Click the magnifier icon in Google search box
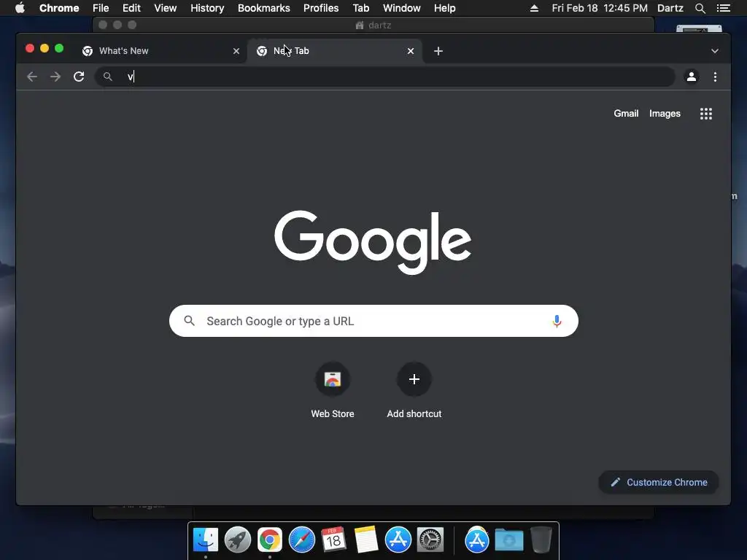Image resolution: width=747 pixels, height=560 pixels. click(x=189, y=321)
